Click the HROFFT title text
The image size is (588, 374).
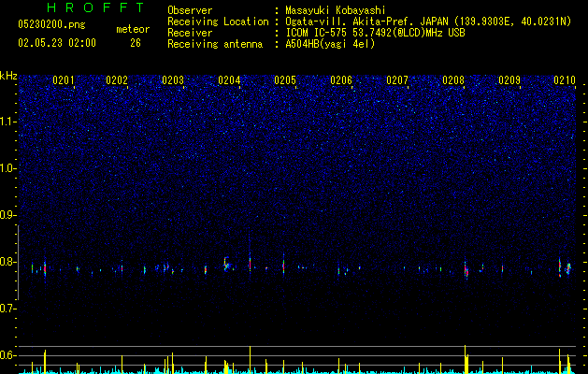point(96,7)
